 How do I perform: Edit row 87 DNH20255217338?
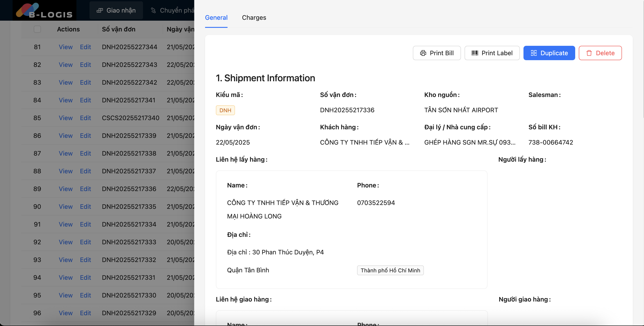click(85, 153)
